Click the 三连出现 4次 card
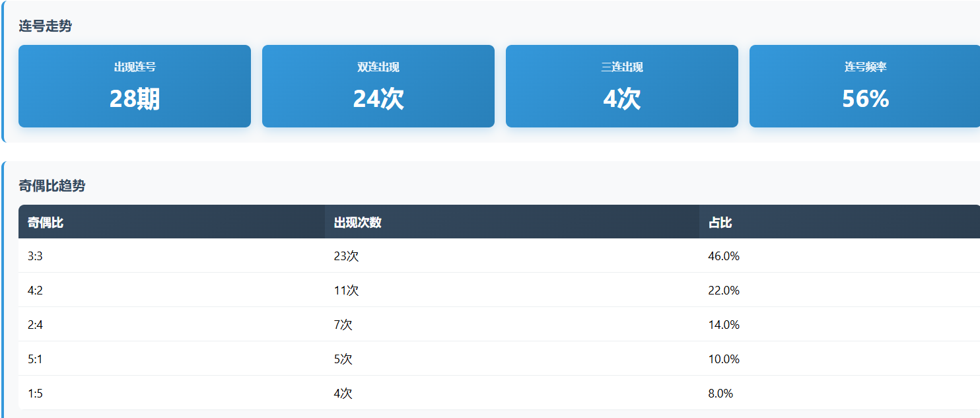Viewport: 980px width, 418px height. tap(622, 86)
